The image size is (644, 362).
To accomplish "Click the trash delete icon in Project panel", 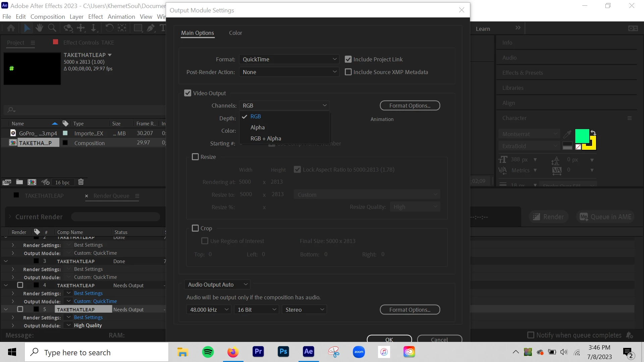I will pos(81,182).
